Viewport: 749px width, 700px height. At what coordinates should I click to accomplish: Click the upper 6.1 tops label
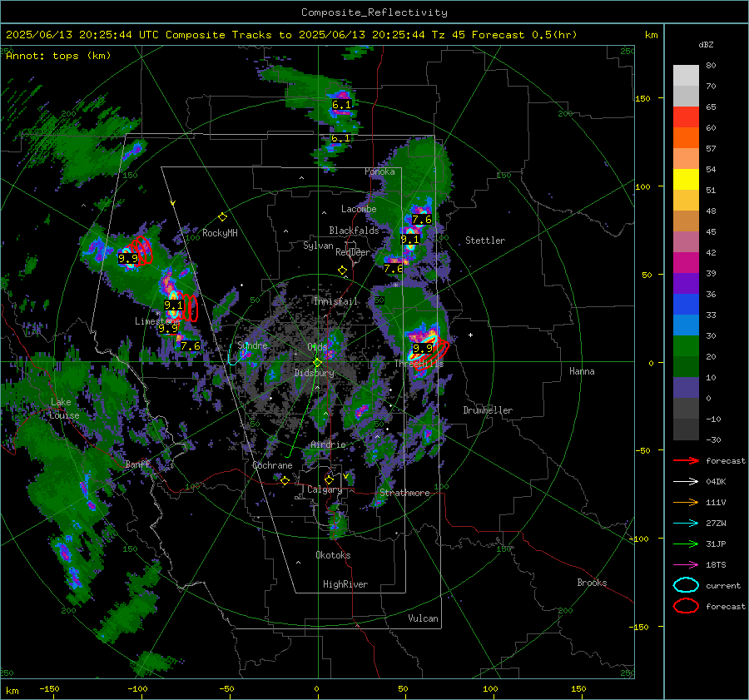pyautogui.click(x=341, y=105)
